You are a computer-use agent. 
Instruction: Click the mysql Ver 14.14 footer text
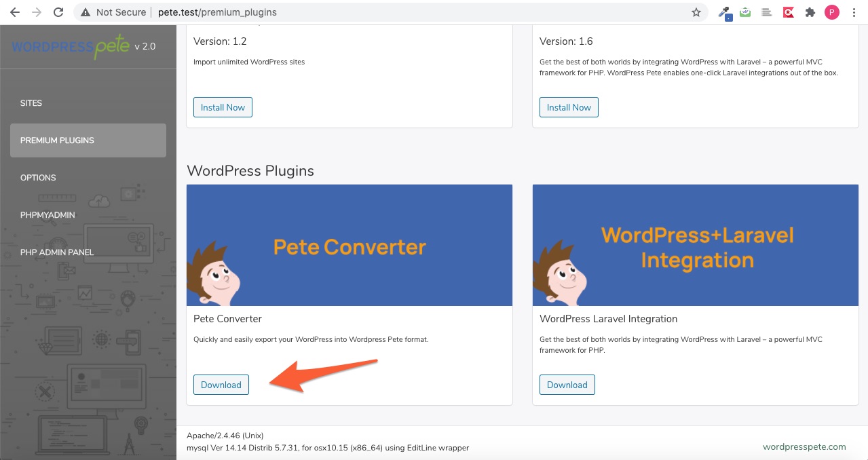point(328,448)
